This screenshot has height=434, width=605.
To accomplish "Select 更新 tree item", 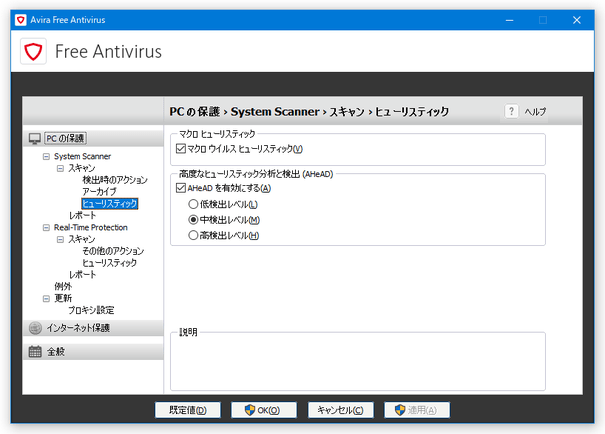I will pos(63,299).
